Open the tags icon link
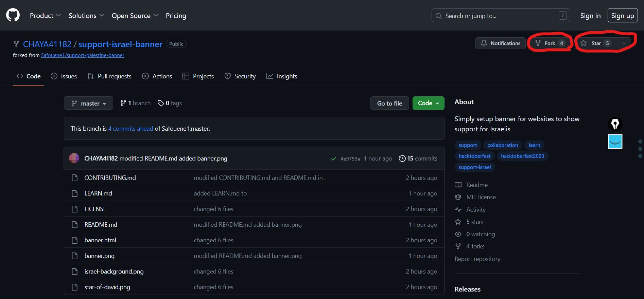The height and width of the screenshot is (299, 644). tap(161, 103)
